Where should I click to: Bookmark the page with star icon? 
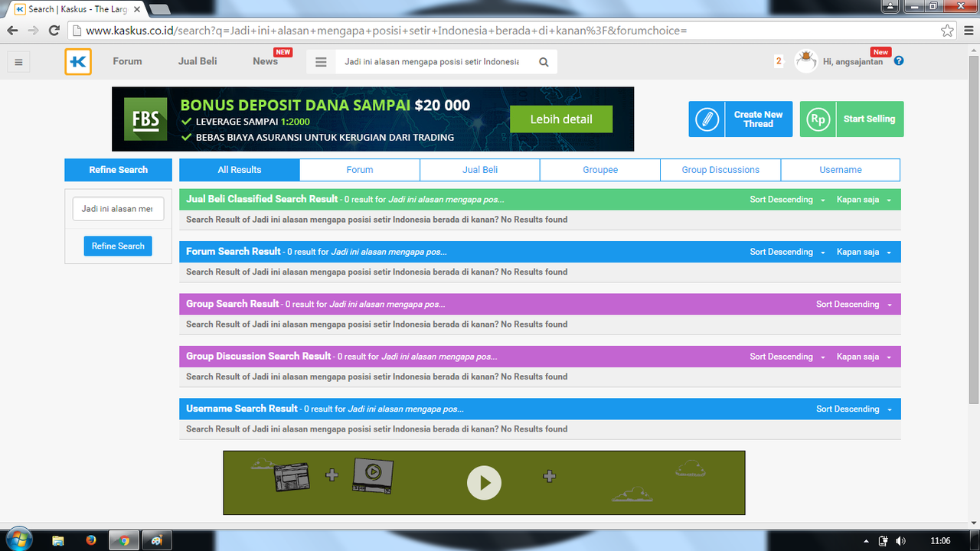(948, 31)
